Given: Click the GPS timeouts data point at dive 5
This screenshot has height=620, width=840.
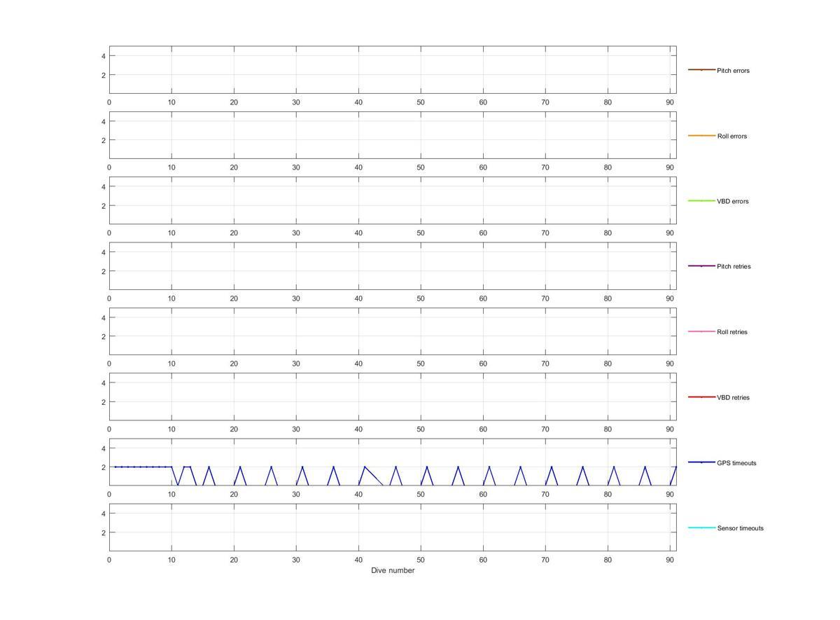Looking at the screenshot, I should coord(141,467).
